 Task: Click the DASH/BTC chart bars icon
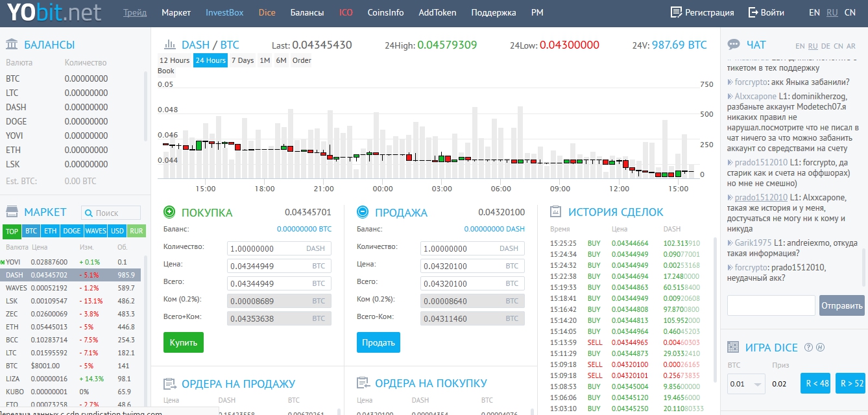pos(170,45)
